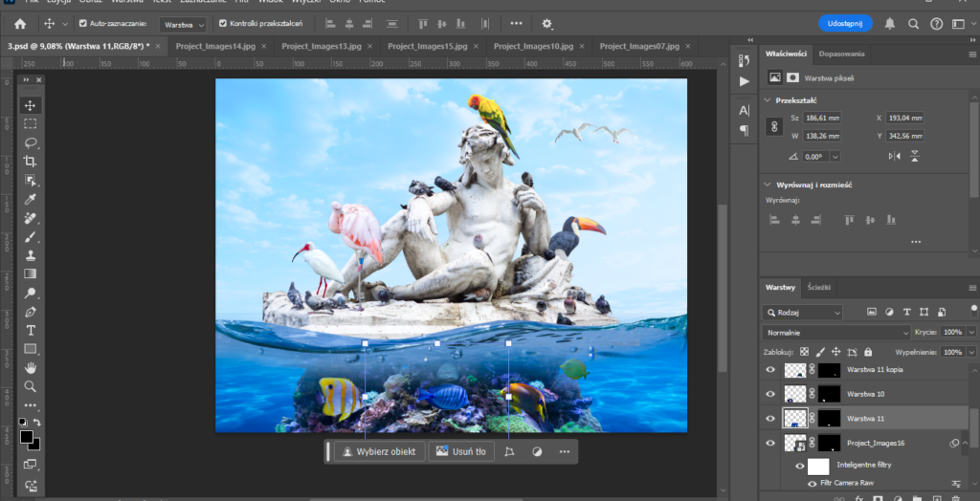
Task: Select the Move tool in the toolbox
Action: [x=30, y=105]
